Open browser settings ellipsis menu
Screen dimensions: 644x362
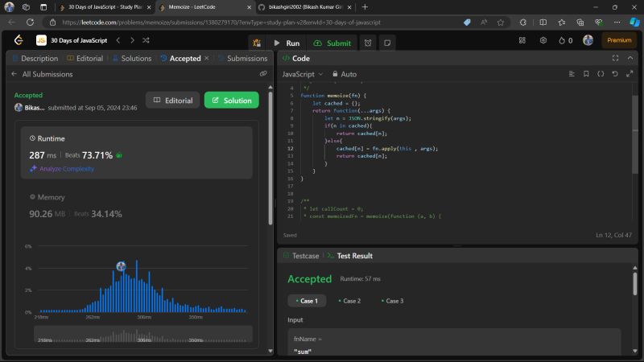pyautogui.click(x=617, y=23)
